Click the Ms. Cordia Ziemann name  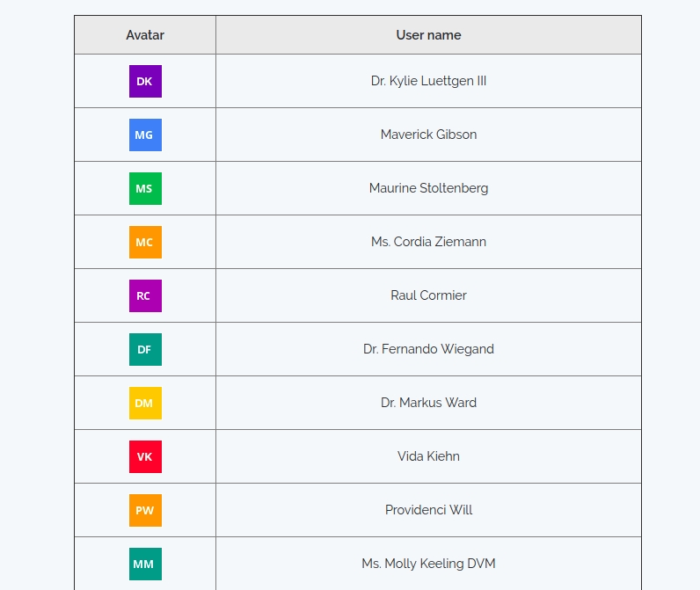[428, 242]
